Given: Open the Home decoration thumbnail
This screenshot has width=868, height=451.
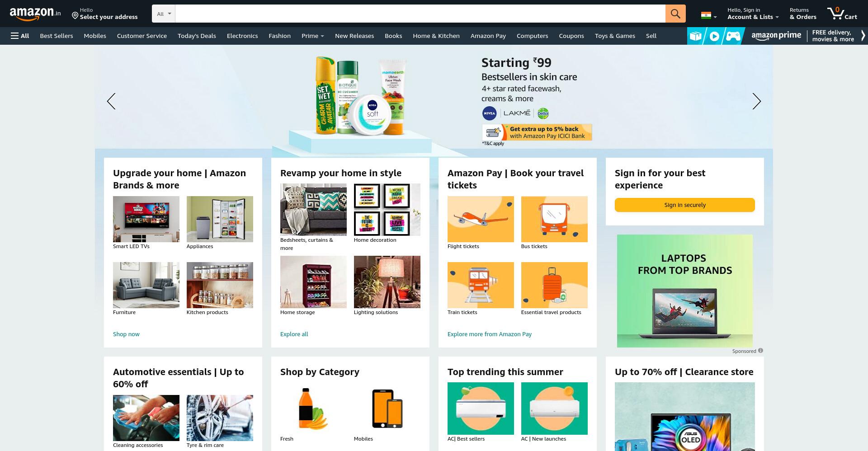Looking at the screenshot, I should (387, 210).
